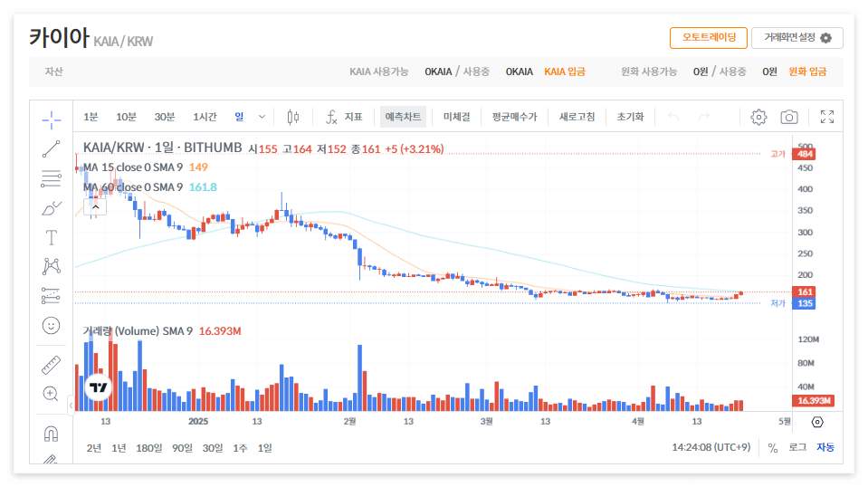
Task: Take a chart snapshot with camera icon
Action: pyautogui.click(x=789, y=117)
